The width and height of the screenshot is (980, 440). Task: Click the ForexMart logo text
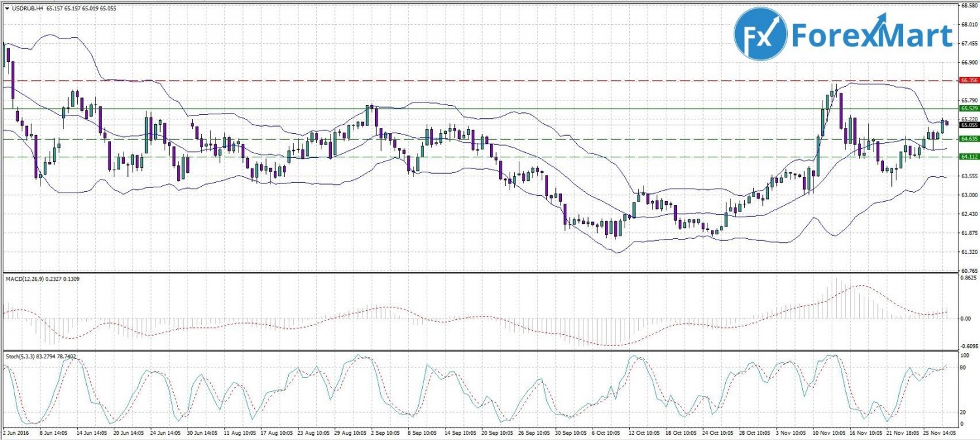point(872,35)
